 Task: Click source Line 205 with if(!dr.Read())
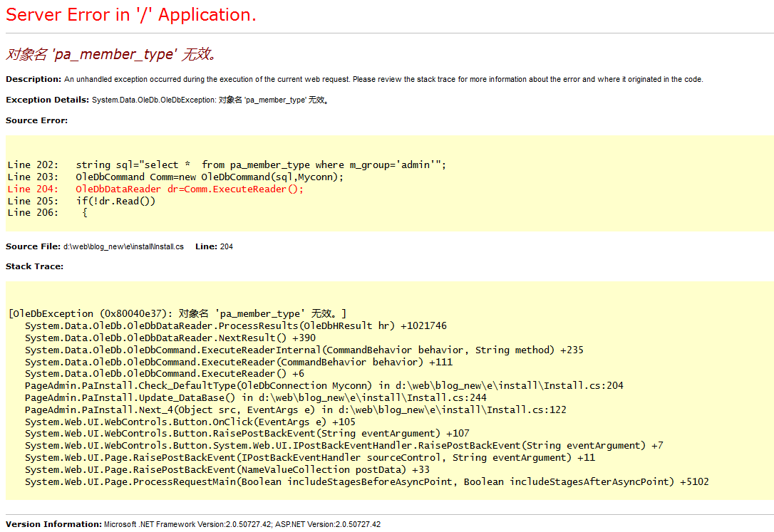pyautogui.click(x=81, y=201)
